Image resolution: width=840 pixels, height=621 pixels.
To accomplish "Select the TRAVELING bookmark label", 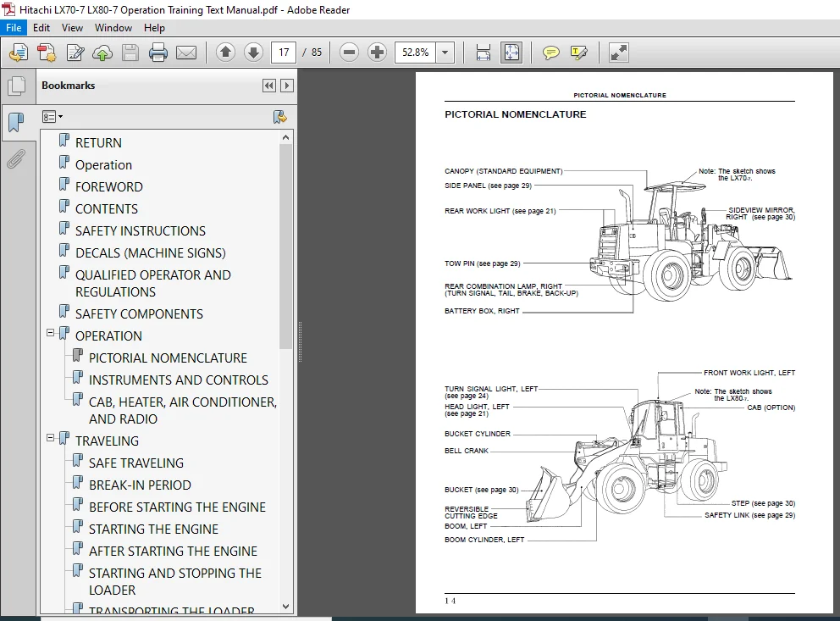I will [x=108, y=441].
